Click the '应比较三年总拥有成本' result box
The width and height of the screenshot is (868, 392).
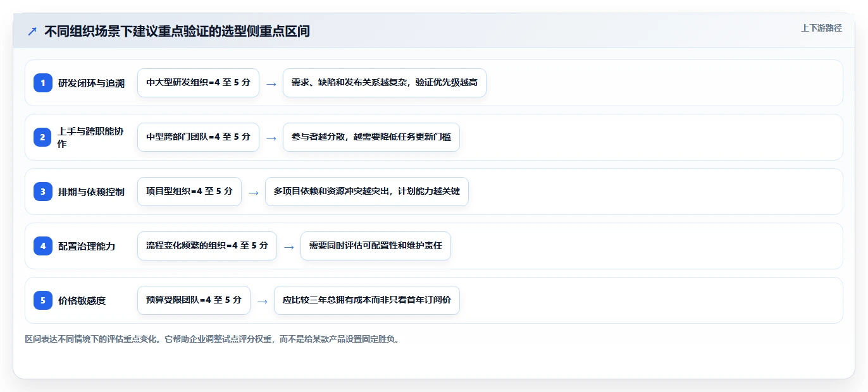pyautogui.click(x=367, y=300)
